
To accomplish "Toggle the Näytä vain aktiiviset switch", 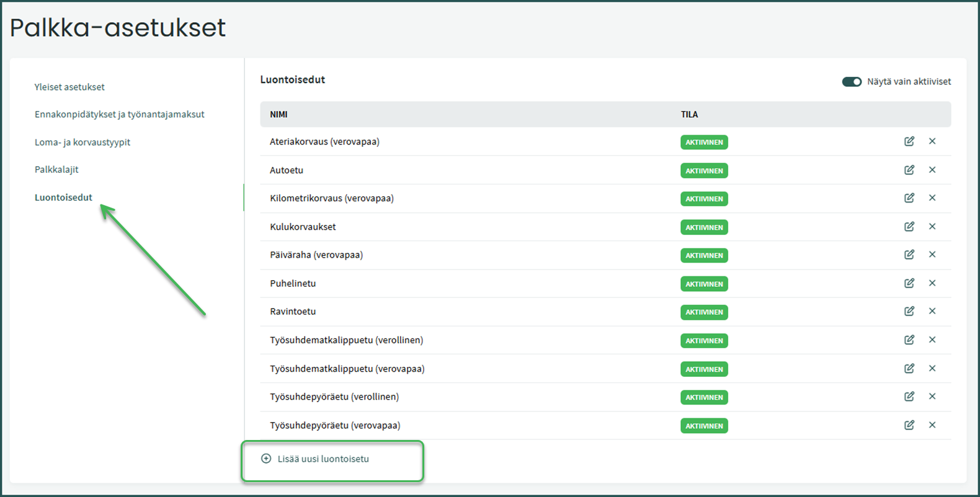I will (x=851, y=82).
